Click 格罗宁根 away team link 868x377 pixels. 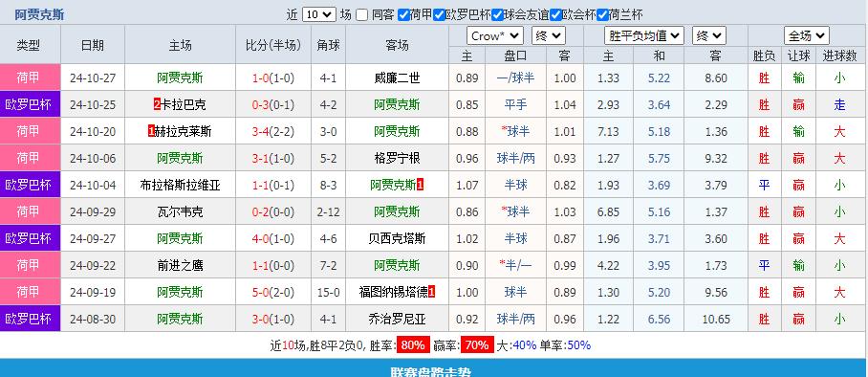pyautogui.click(x=397, y=159)
